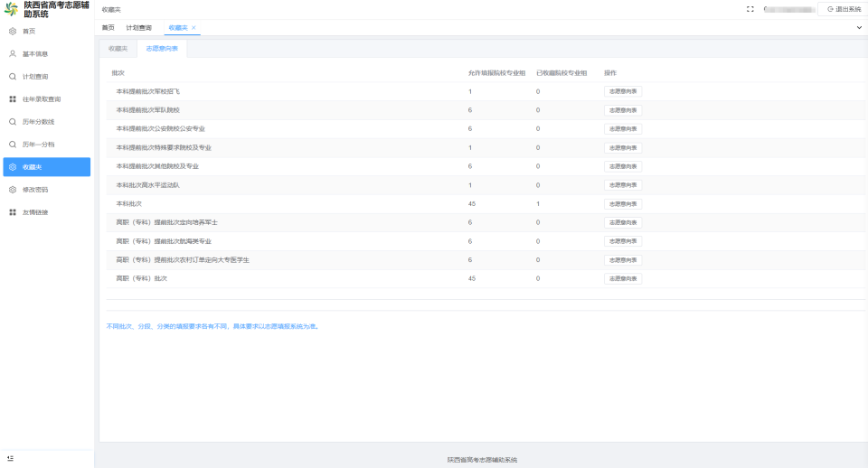Click the blue notice text 不同批次、分段、分类的填报要求
This screenshot has width=868, height=468.
point(212,326)
